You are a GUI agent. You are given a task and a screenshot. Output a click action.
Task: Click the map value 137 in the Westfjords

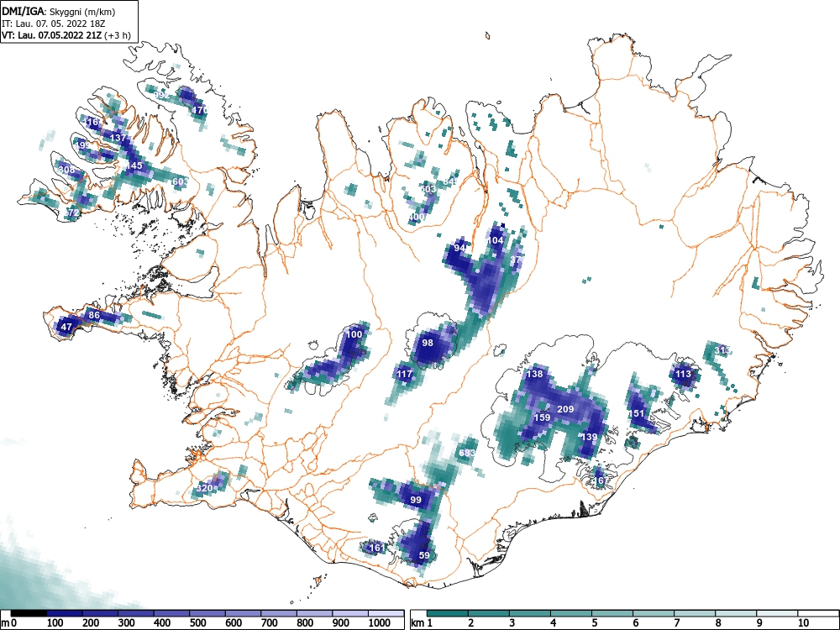pyautogui.click(x=118, y=138)
